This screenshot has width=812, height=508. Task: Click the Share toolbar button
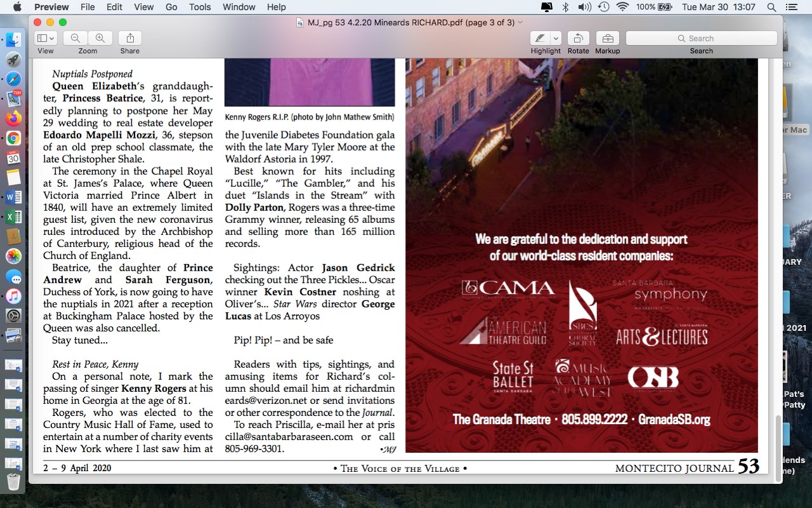[130, 38]
